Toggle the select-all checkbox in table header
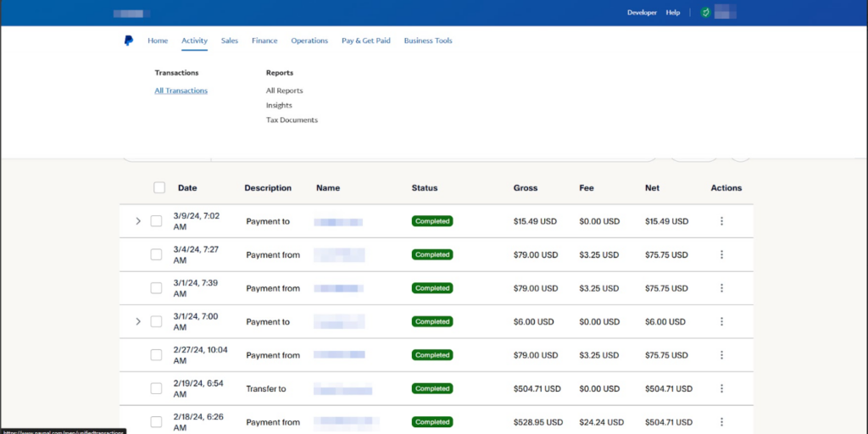The image size is (868, 434). (159, 188)
